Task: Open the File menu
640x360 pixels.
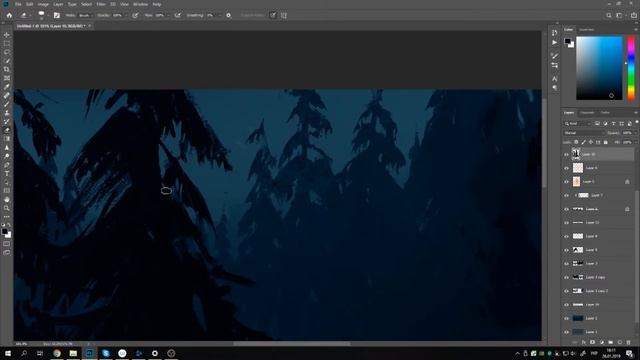Action: click(x=18, y=4)
